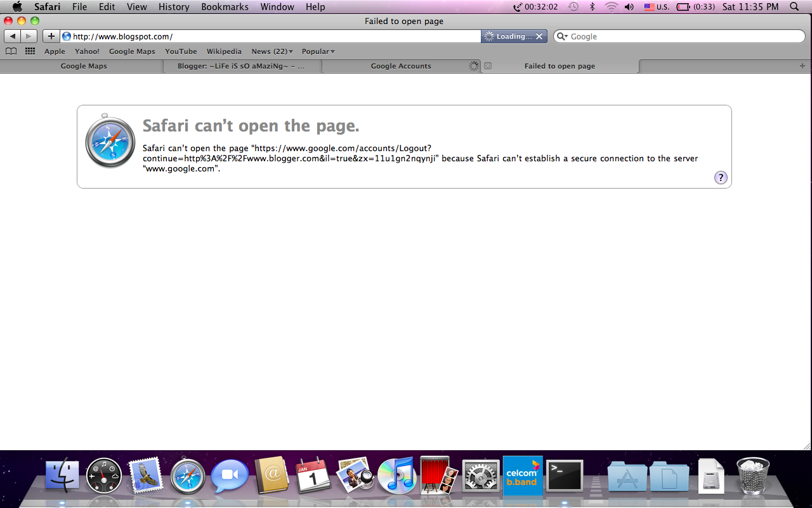Viewport: 812px width, 508px height.
Task: Open the Apple bookmark link
Action: click(x=55, y=51)
